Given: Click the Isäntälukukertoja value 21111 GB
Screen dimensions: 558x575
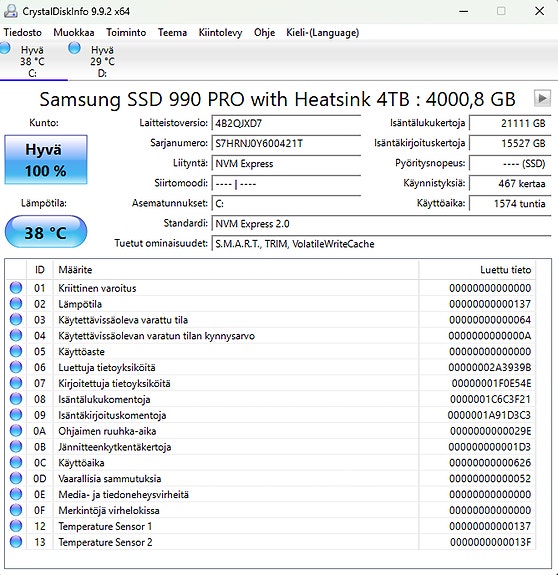Looking at the screenshot, I should point(510,123).
